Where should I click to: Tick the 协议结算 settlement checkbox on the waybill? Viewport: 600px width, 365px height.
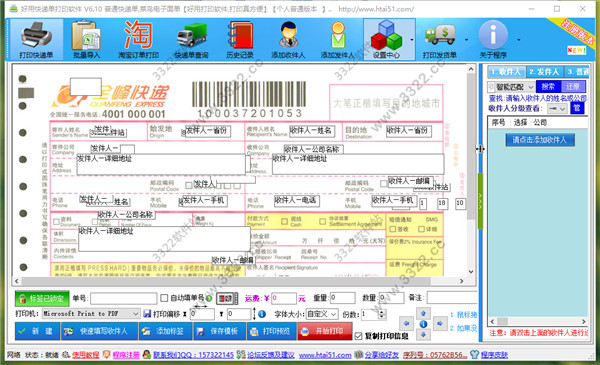[x=323, y=222]
